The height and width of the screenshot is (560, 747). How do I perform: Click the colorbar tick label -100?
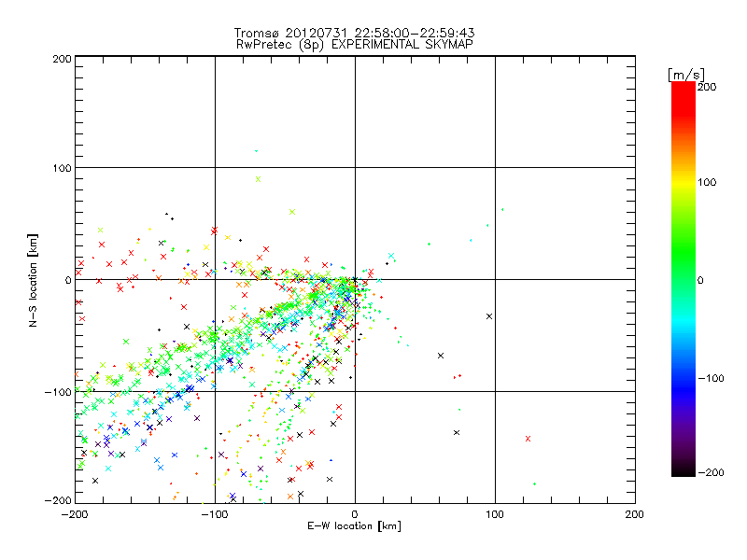[x=711, y=378]
